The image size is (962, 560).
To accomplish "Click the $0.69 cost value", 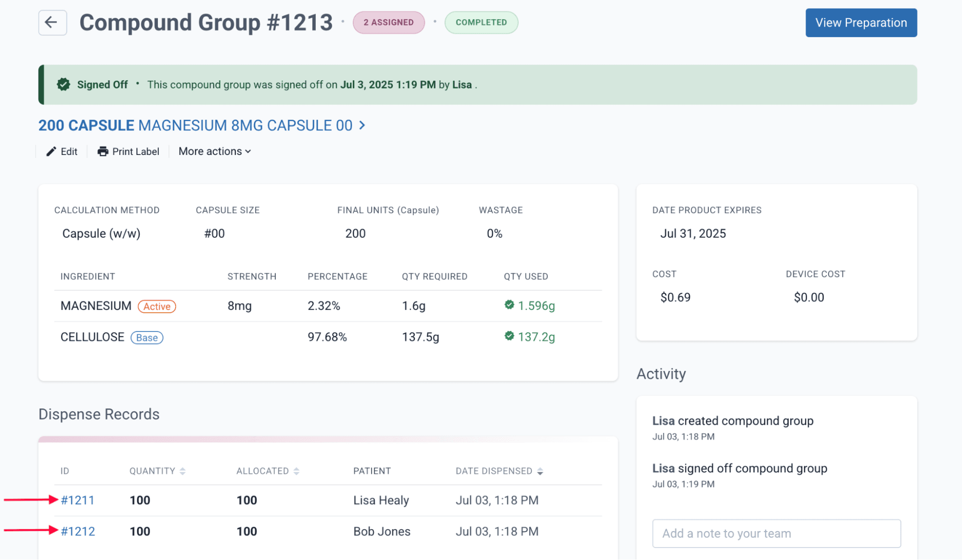I will tap(675, 297).
